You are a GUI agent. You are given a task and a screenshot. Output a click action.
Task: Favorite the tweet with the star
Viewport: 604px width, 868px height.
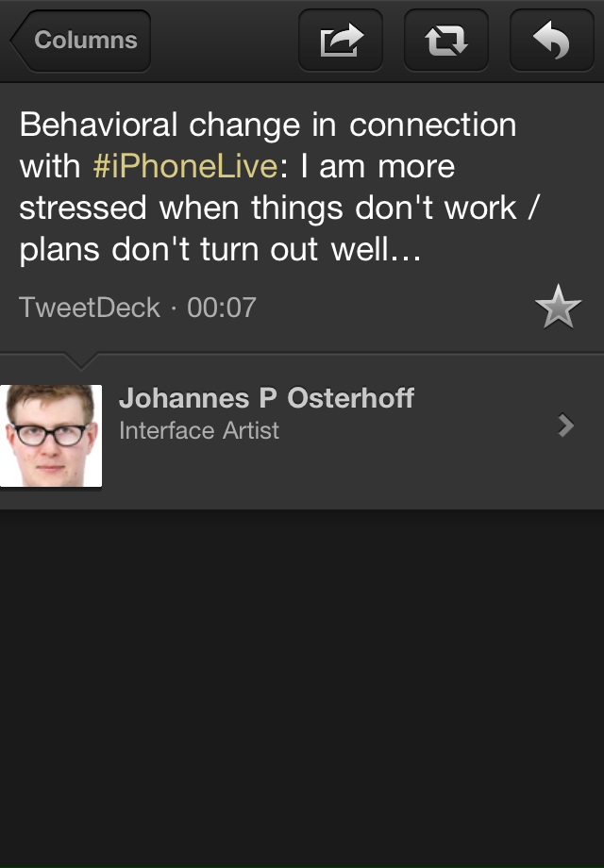[x=557, y=309]
